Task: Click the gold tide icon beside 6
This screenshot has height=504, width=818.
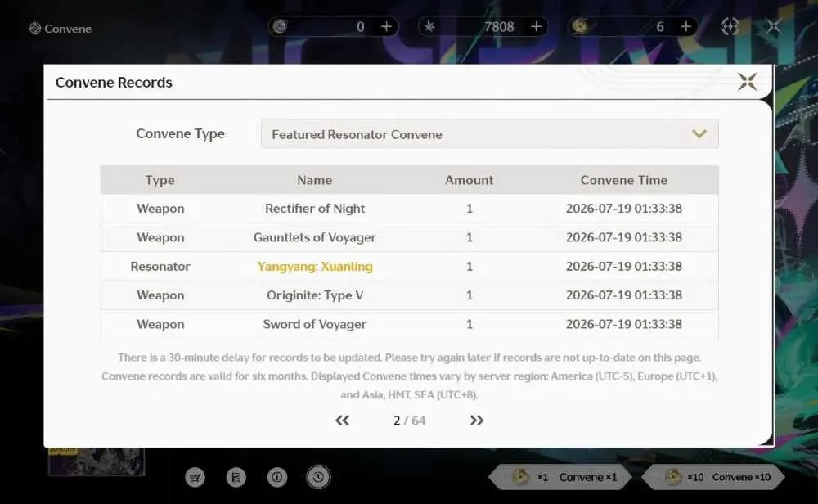Action: (x=580, y=26)
